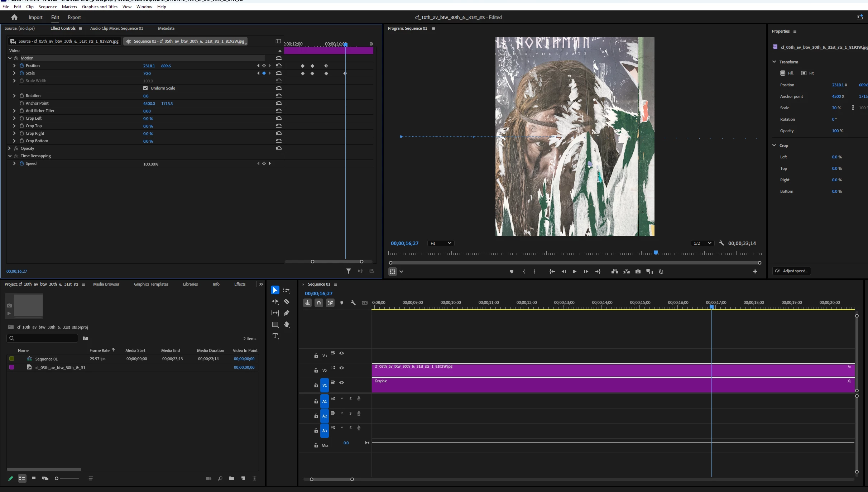This screenshot has height=492, width=868.
Task: Select the Pen tool in toolbox
Action: click(x=287, y=313)
